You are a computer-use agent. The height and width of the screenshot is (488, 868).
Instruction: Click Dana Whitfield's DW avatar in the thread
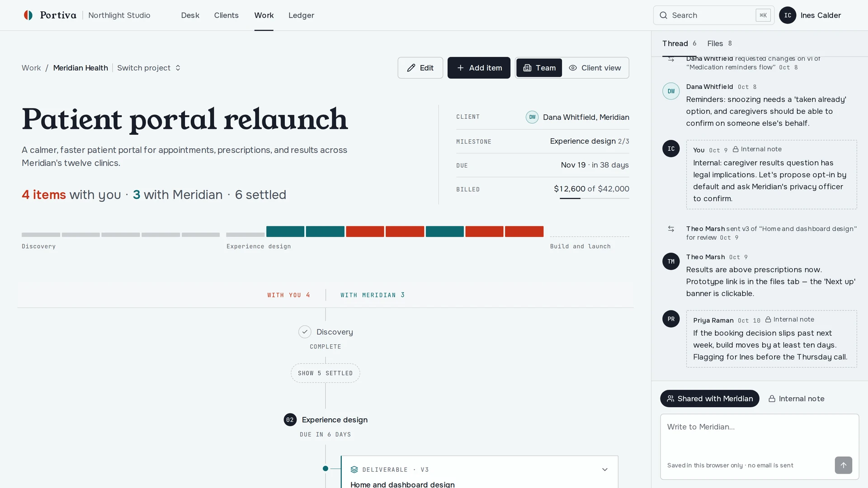coord(671,91)
